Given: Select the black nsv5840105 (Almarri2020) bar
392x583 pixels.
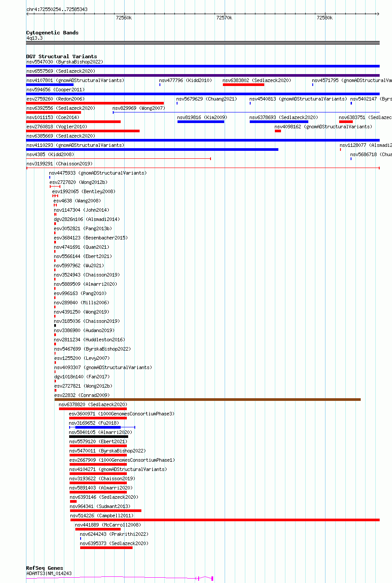Looking at the screenshot, I should (x=99, y=437).
